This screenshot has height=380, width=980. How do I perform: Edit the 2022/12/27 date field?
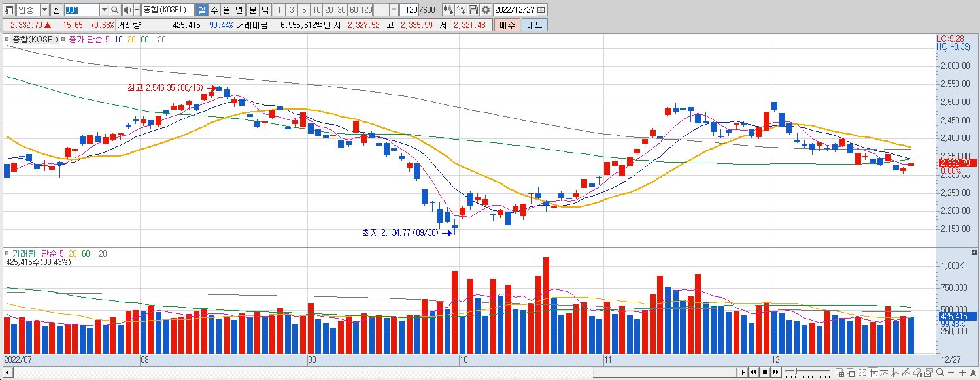pos(515,10)
